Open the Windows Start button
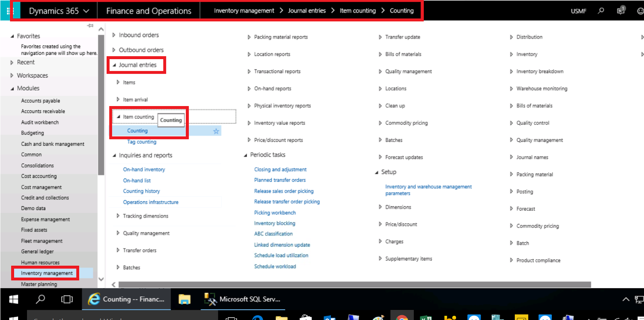The width and height of the screenshot is (644, 320). (x=14, y=299)
